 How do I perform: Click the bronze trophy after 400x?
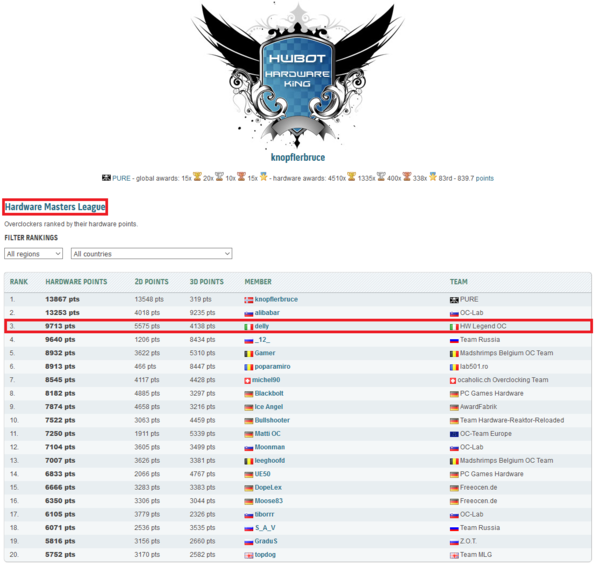[407, 177]
